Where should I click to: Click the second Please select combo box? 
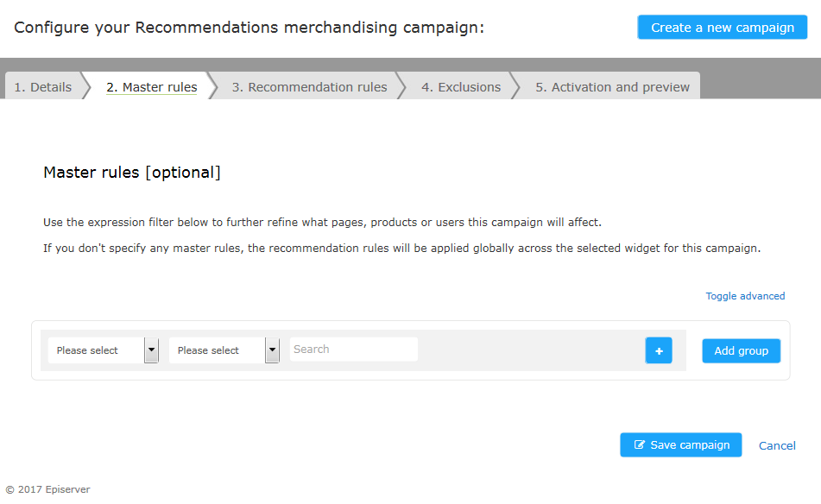[x=224, y=350]
